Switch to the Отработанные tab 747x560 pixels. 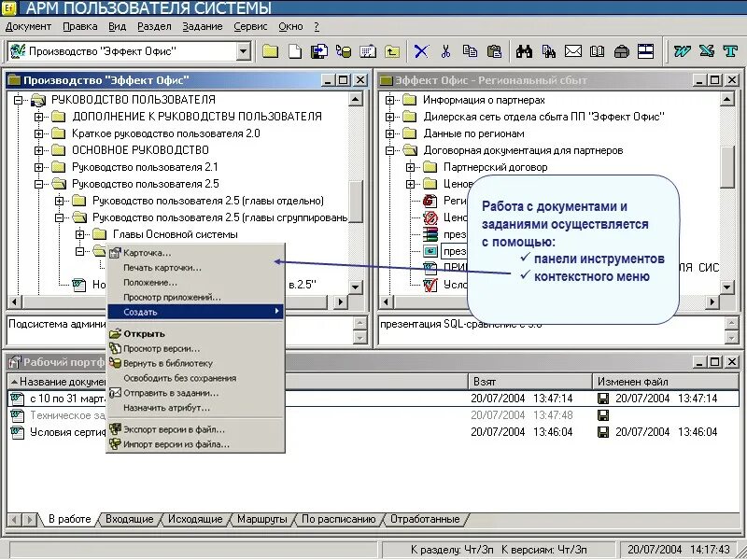(x=425, y=519)
